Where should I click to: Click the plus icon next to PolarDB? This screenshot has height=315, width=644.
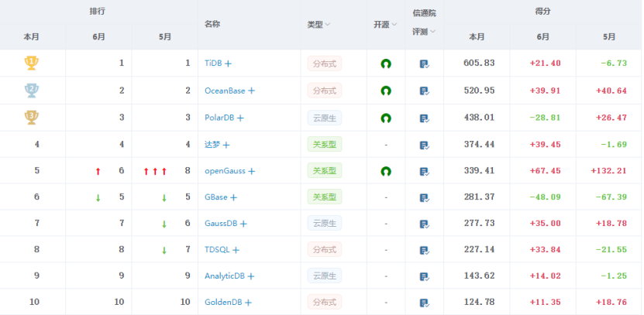(240, 118)
